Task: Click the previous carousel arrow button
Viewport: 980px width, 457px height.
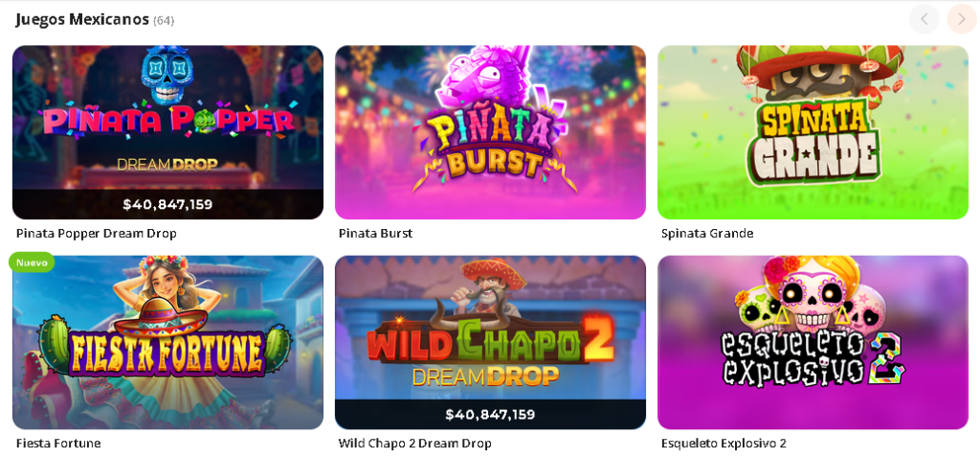Action: pyautogui.click(x=924, y=19)
